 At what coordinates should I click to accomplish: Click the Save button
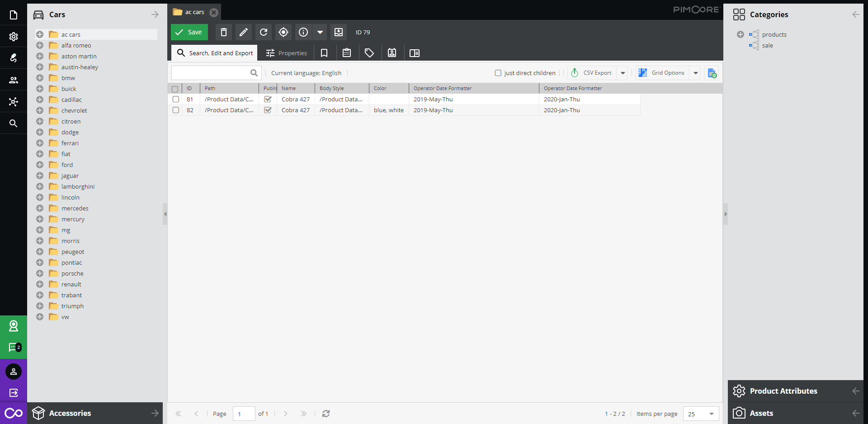tap(189, 32)
